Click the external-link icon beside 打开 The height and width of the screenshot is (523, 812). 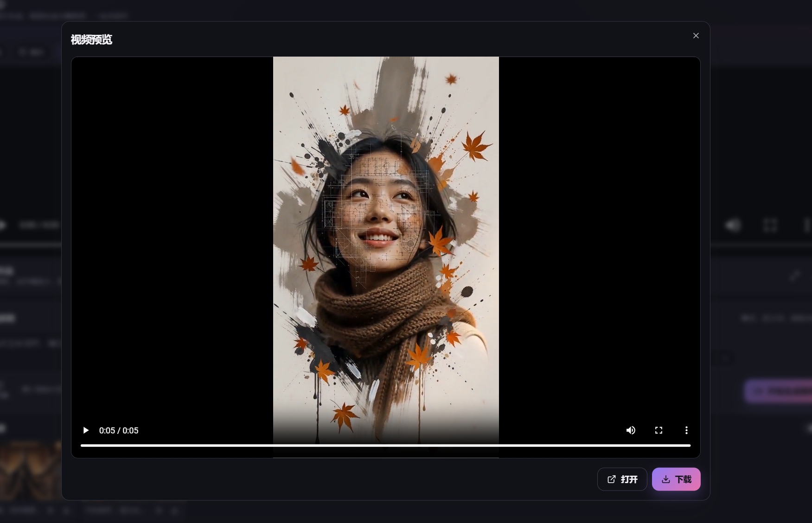[x=612, y=479]
